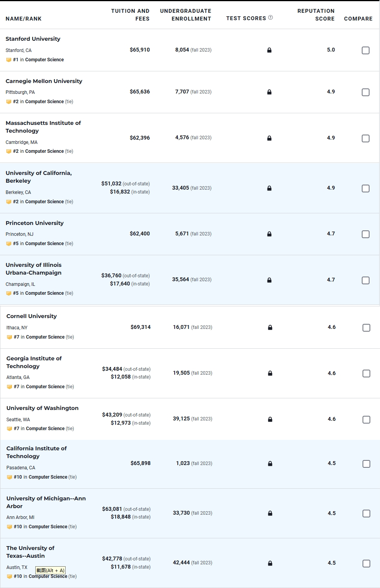Click the rank badge under Princeton University
The width and height of the screenshot is (380, 588).
(x=9, y=244)
